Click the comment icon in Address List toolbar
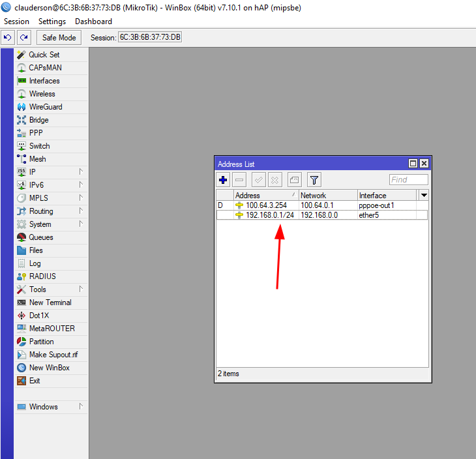Screen dimensions: 476x459 click(294, 180)
